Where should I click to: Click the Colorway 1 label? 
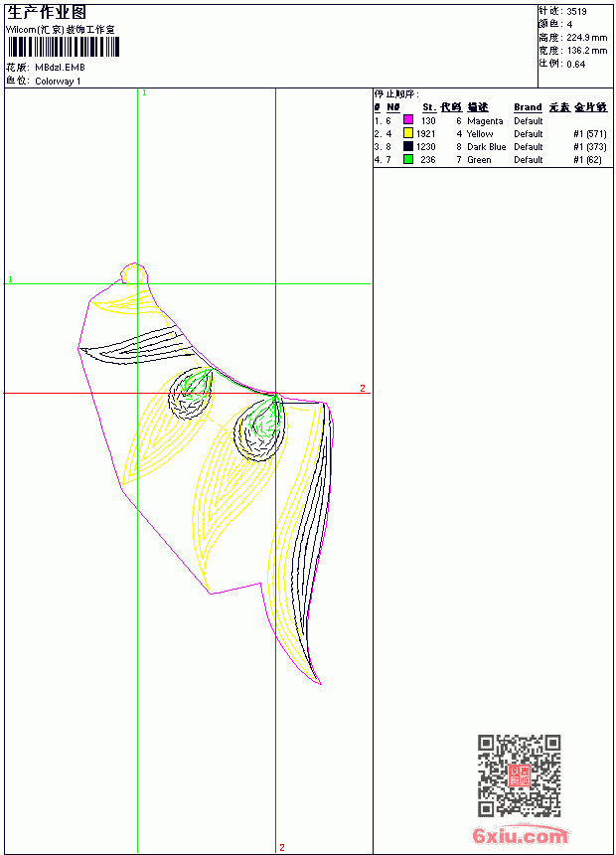point(58,82)
